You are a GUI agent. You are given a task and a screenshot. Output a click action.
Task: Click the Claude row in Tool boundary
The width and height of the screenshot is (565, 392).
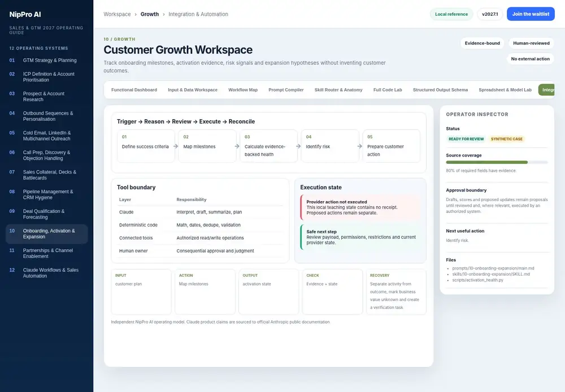200,212
